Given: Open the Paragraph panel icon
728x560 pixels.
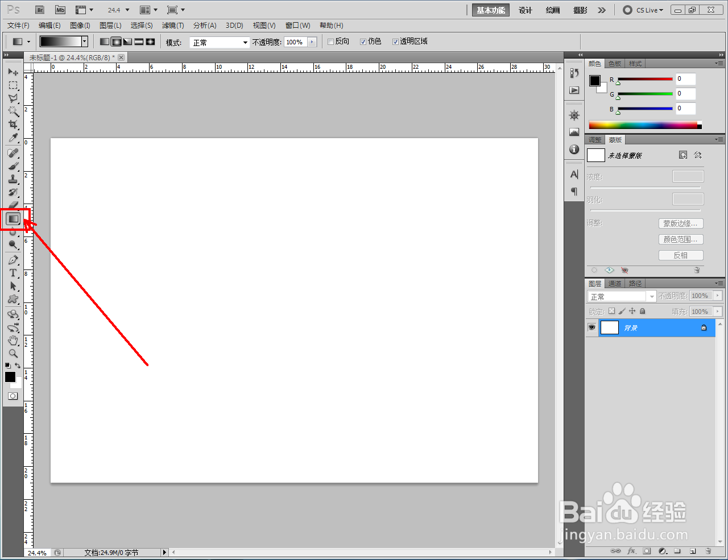Looking at the screenshot, I should [x=574, y=191].
